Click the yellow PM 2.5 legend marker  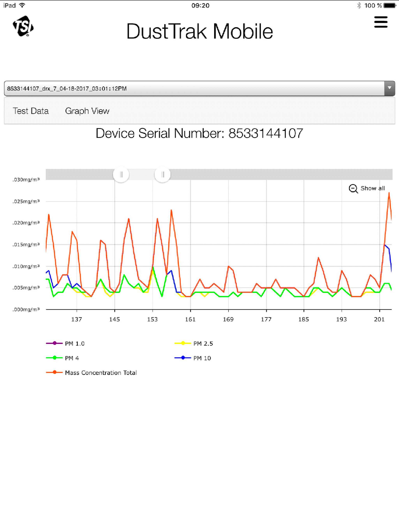pos(183,343)
